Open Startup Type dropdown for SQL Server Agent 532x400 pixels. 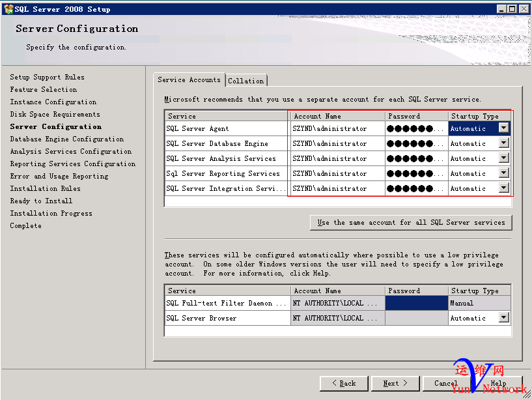[x=504, y=128]
